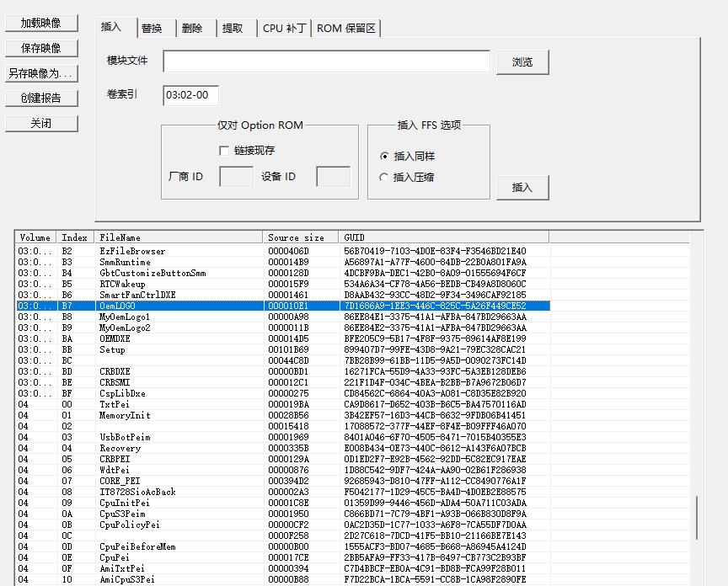The width and height of the screenshot is (728, 586).
Task: Sort by the Volume column header
Action: pyautogui.click(x=35, y=237)
